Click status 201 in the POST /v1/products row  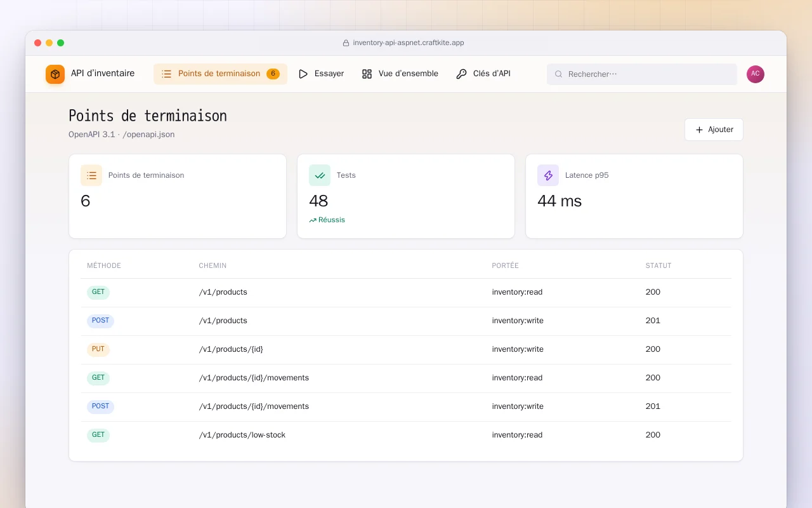tap(653, 321)
